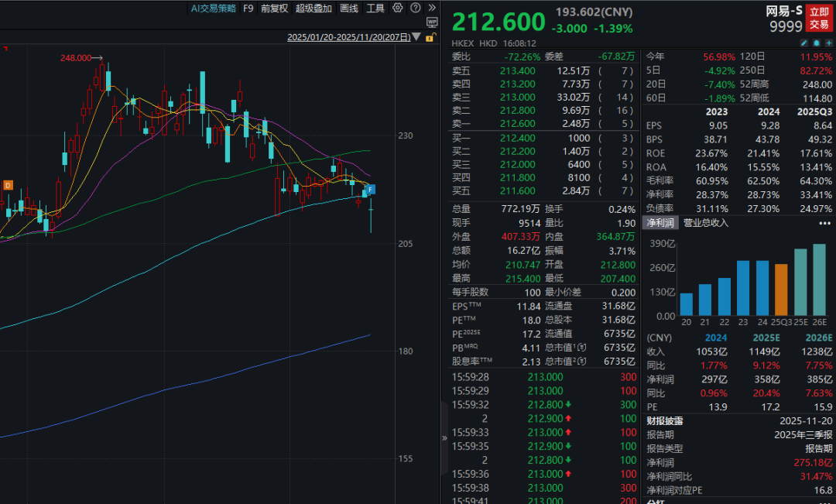The height and width of the screenshot is (504, 836).
Task: Open the more options ellipsis
Action: [824, 223]
